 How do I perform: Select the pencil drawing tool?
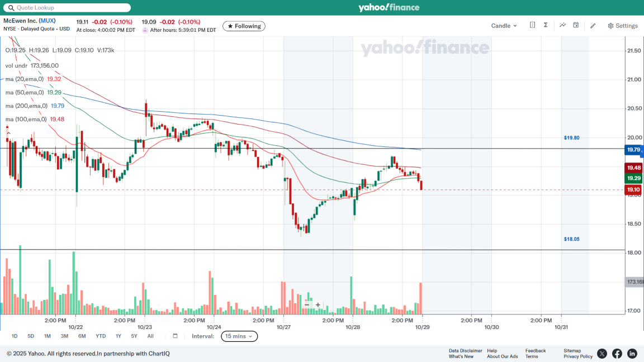pyautogui.click(x=593, y=26)
